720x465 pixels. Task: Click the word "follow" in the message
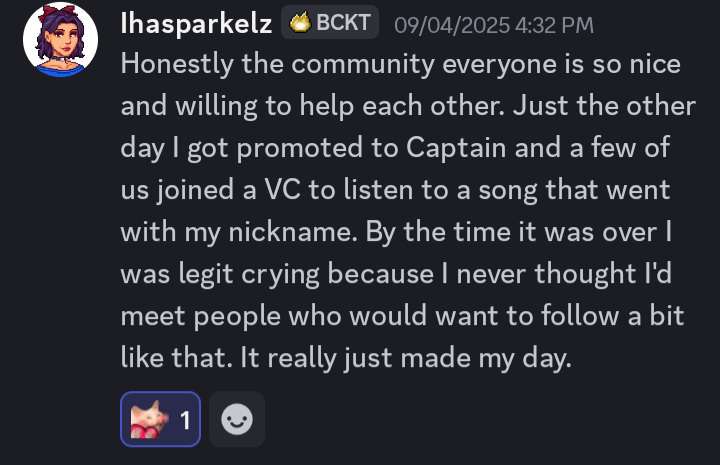click(588, 315)
